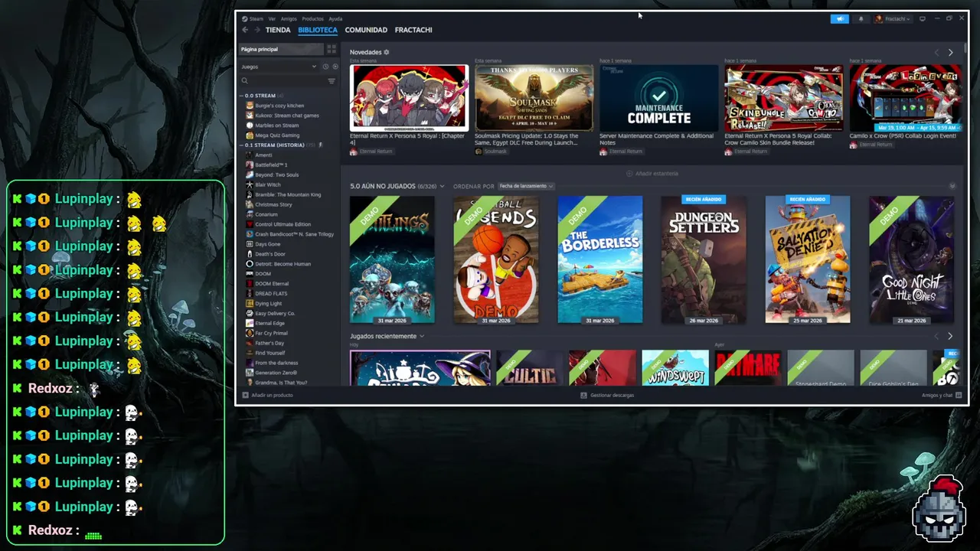The width and height of the screenshot is (980, 551).
Task: Select the BIBLIOTECA tab
Action: [318, 30]
